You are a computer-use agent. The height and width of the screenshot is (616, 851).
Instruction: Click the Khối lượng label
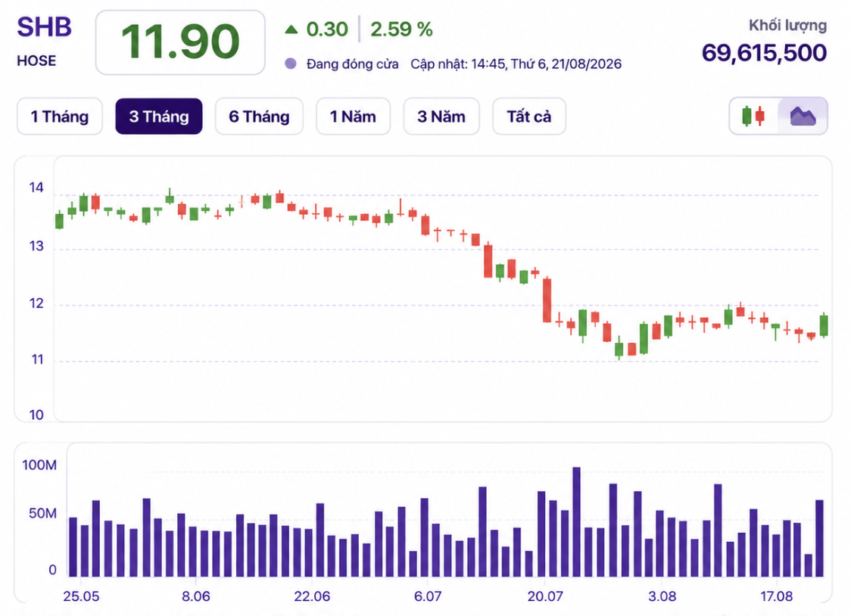(x=787, y=26)
